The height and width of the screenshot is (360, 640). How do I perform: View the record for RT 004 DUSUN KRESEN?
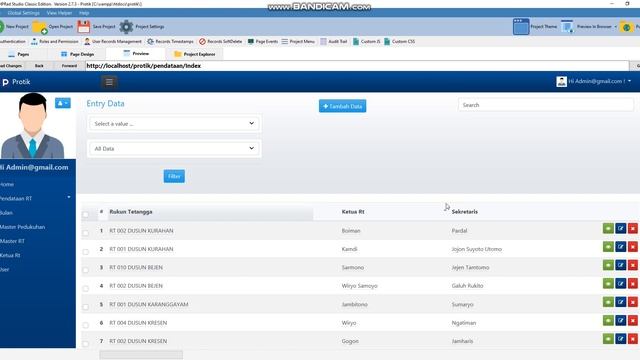(x=608, y=320)
